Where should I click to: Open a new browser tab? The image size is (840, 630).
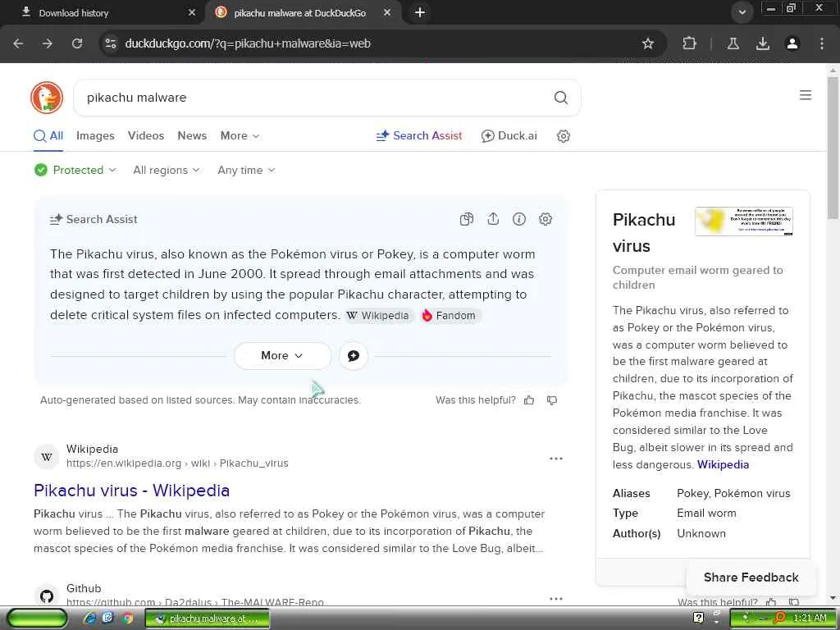(420, 12)
